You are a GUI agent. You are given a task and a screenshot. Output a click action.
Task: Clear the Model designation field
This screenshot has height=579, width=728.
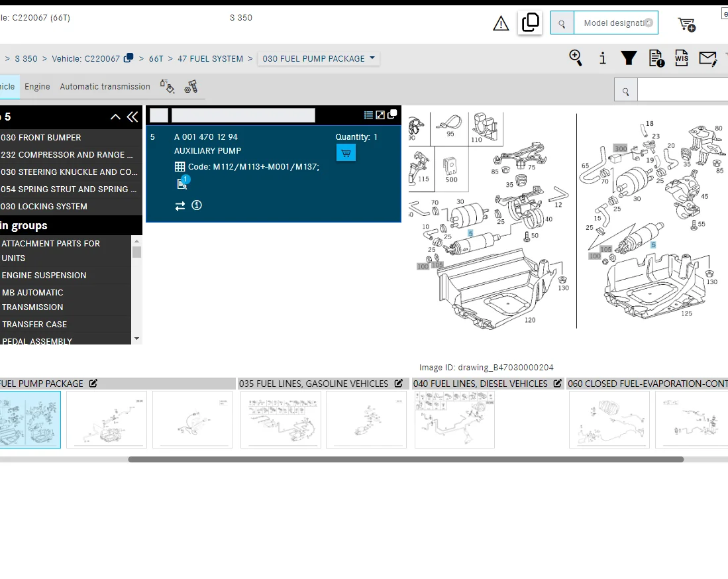649,23
